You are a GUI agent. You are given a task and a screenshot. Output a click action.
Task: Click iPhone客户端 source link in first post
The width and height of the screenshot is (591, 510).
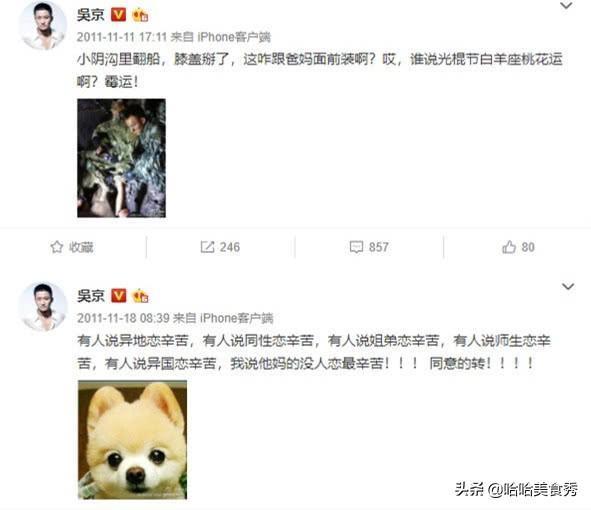click(x=234, y=37)
